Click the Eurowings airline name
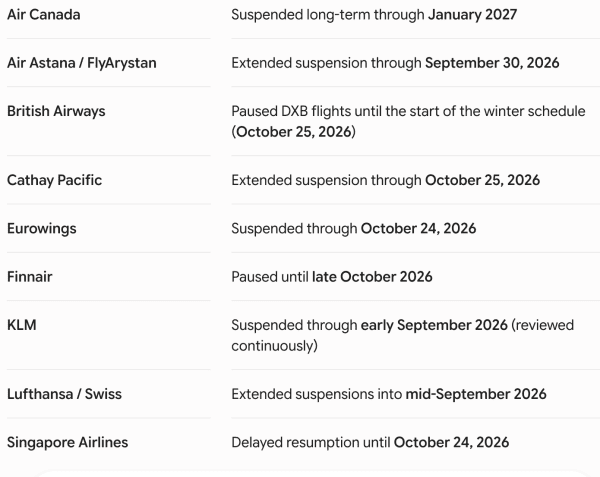Viewport: 600px width, 477px height. pos(42,228)
